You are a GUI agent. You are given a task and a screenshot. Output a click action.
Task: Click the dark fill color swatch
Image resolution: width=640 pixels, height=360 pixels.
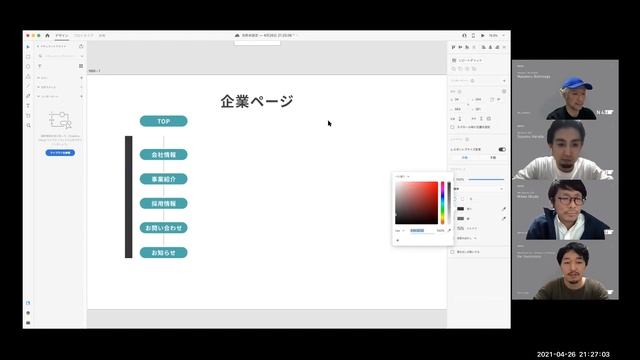tap(460, 209)
